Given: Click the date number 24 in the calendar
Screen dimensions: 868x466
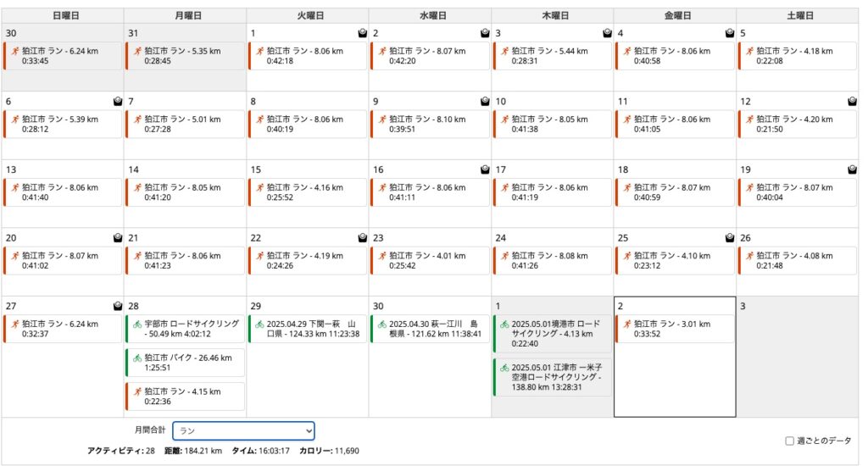Looking at the screenshot, I should click(x=500, y=238).
